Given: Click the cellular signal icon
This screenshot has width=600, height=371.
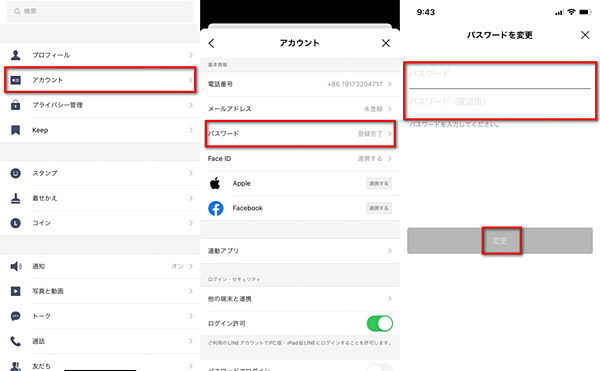Looking at the screenshot, I should pos(559,13).
